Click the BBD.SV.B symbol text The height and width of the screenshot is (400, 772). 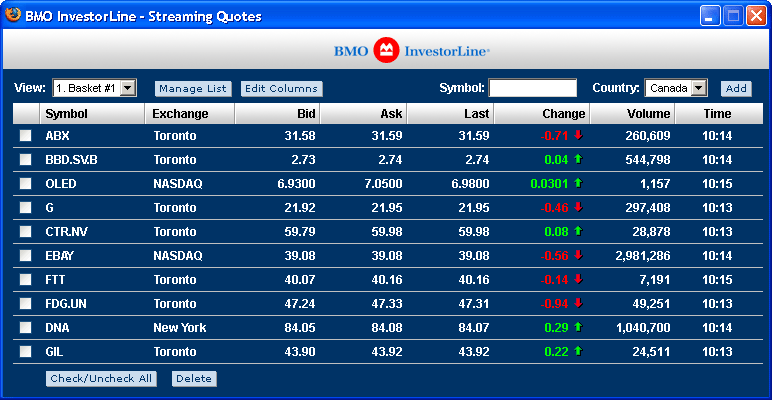click(71, 160)
